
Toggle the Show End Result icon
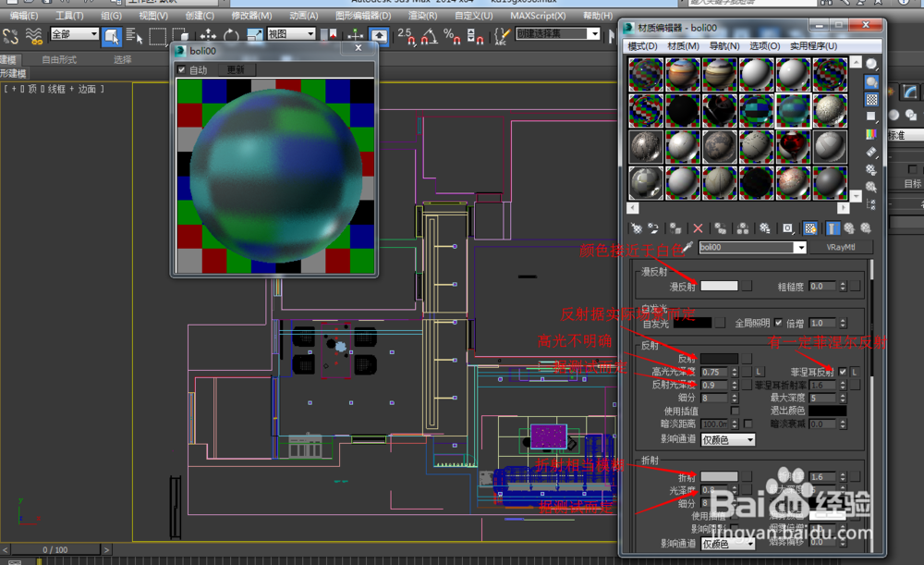coord(833,228)
